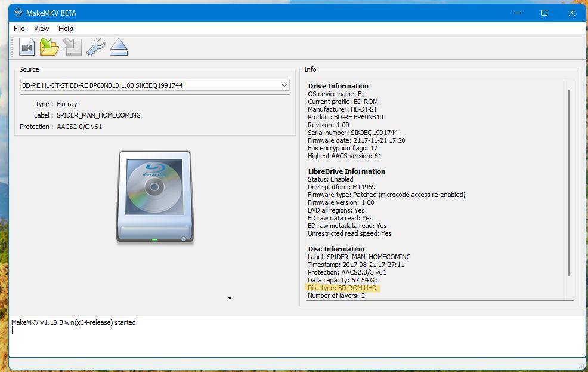Click 'BD raw data read: Yes' line
588x372 pixels.
(340, 218)
